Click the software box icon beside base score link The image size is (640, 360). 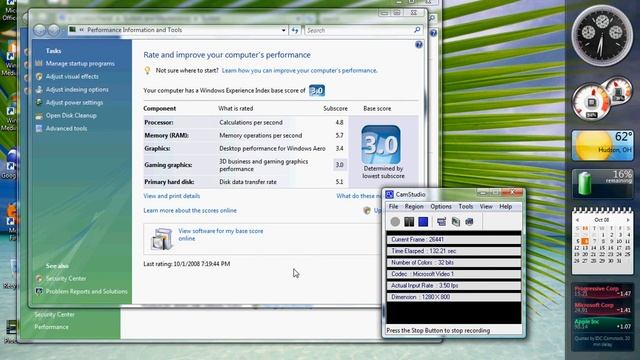coord(161,239)
